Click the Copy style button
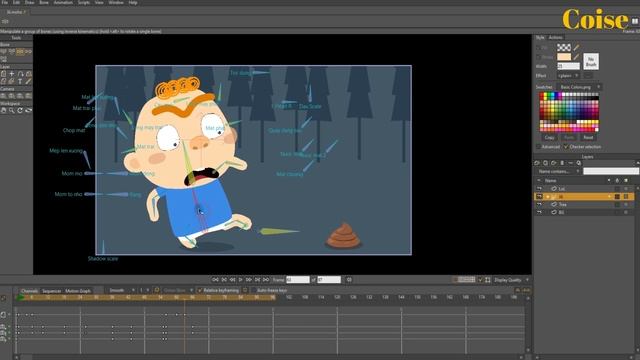Viewport: 640px width, 360px height. [x=549, y=138]
